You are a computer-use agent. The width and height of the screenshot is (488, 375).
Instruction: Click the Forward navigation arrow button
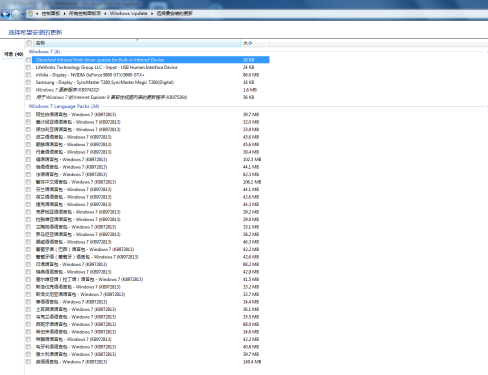click(x=16, y=14)
